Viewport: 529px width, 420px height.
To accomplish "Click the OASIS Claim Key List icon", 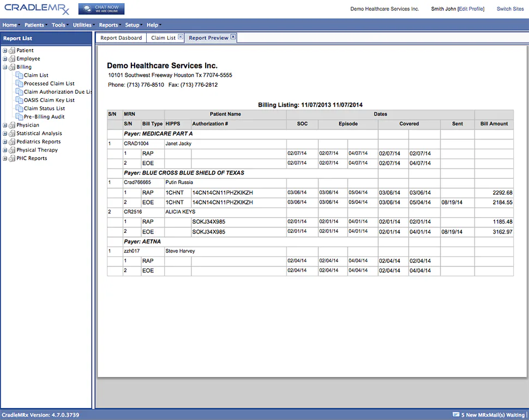I will (20, 100).
